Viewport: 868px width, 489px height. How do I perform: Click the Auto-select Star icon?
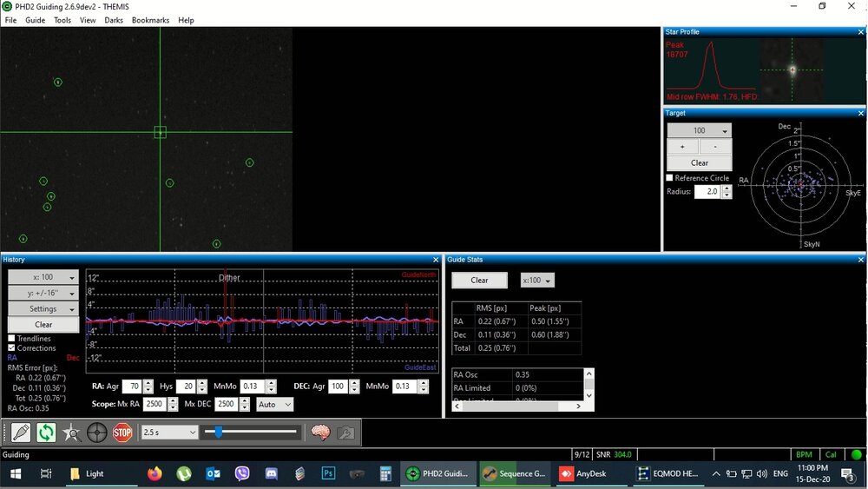[x=71, y=432]
